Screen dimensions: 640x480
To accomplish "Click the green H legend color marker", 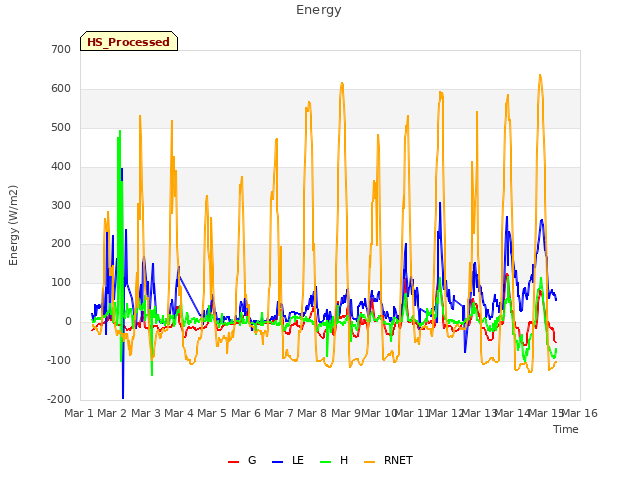I will 325,462.
